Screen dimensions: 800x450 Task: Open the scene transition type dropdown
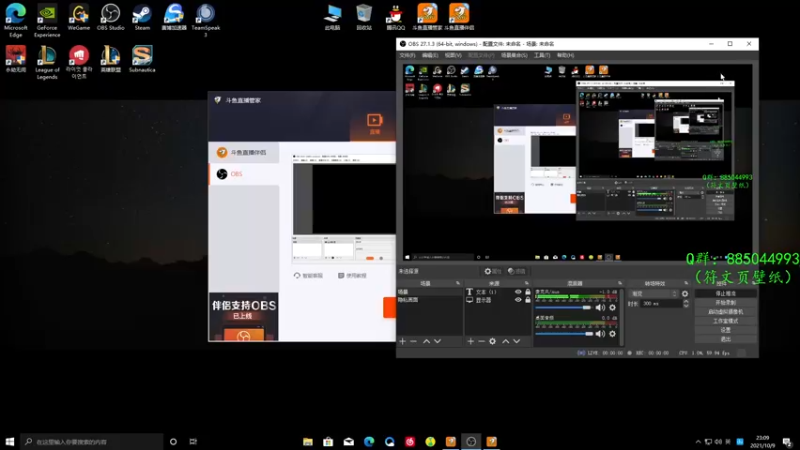coord(654,294)
